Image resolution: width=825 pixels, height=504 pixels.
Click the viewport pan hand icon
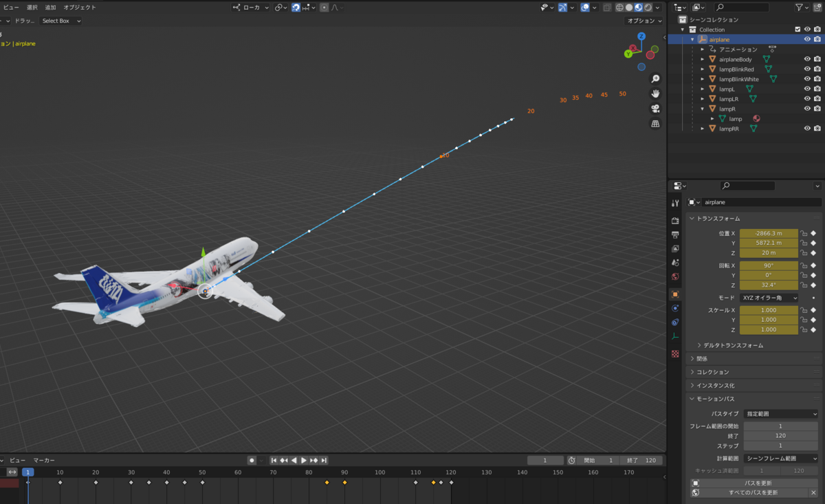pos(655,94)
